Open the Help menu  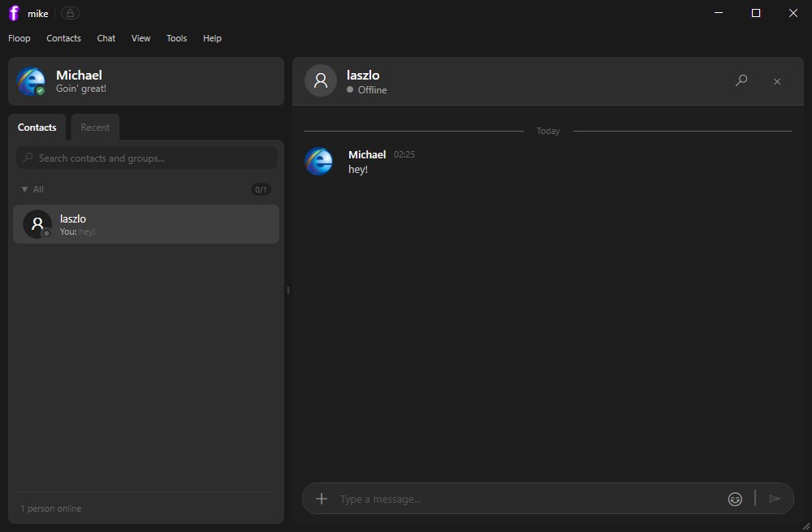(x=212, y=38)
